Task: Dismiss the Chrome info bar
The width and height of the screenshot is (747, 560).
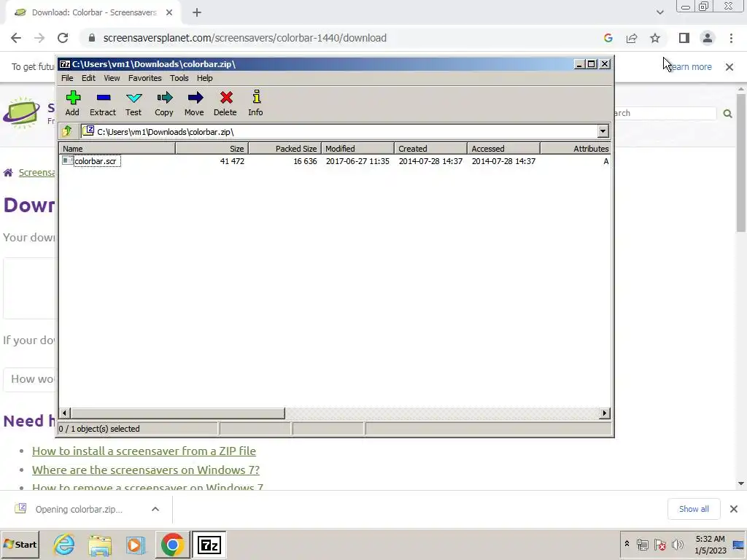Action: [x=729, y=67]
